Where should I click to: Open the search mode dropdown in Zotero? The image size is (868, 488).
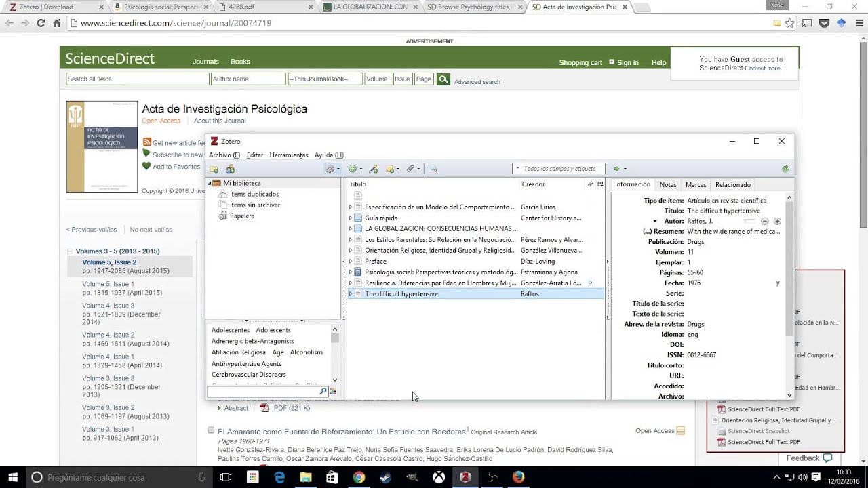518,169
